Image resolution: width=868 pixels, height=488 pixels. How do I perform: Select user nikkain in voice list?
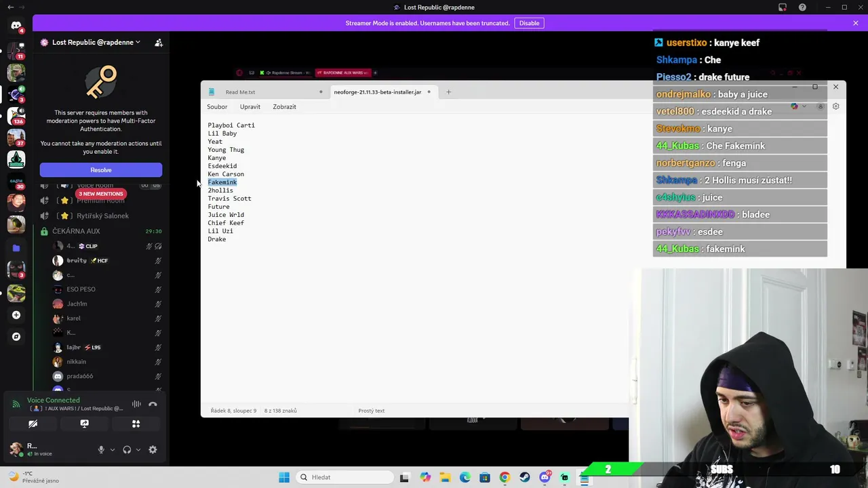[x=76, y=361]
